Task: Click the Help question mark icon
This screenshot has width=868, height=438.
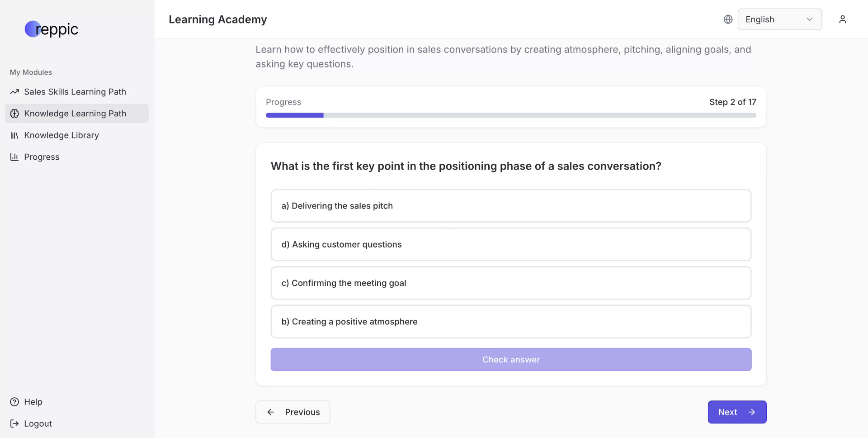Action: pyautogui.click(x=14, y=402)
